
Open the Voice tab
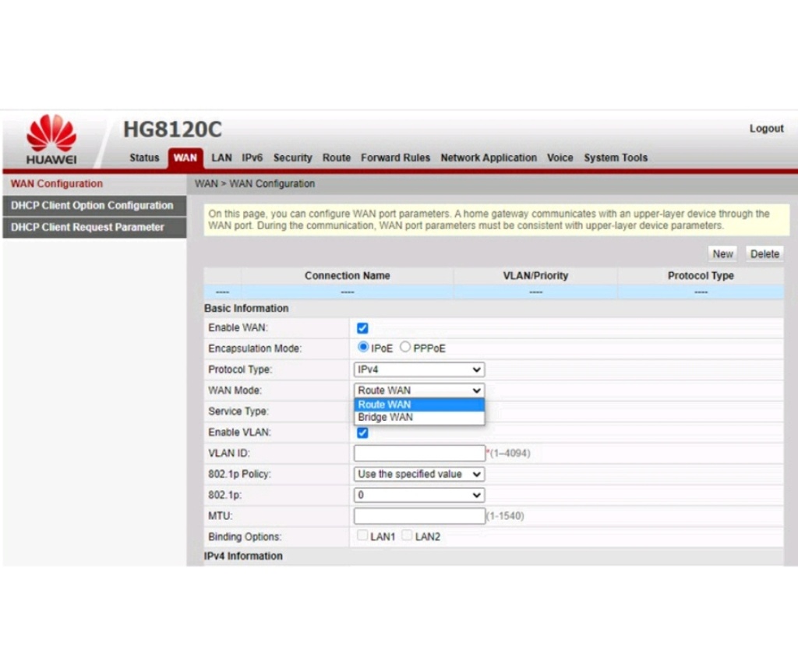pos(560,157)
